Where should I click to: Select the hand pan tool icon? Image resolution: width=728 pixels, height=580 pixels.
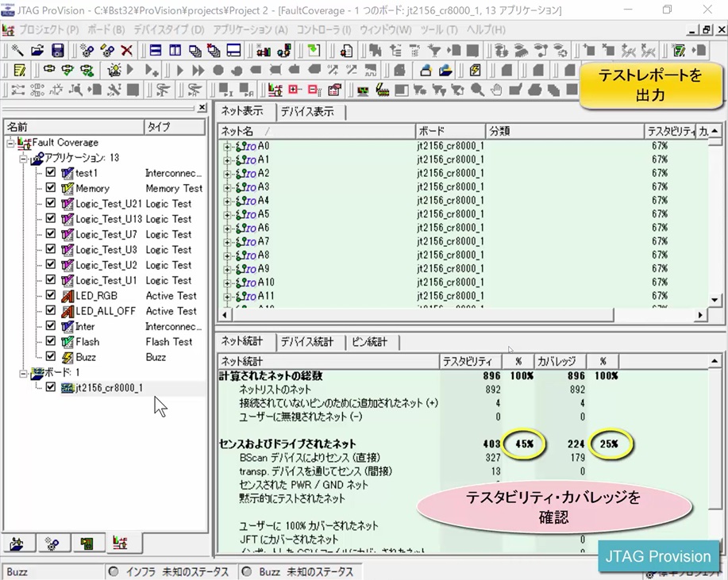pyautogui.click(x=496, y=90)
